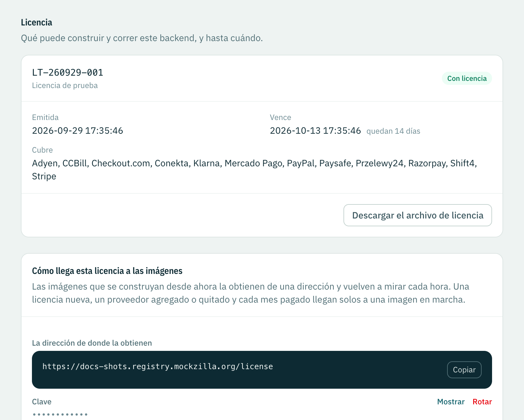Select the Emitida date 2026-09-29 17:35:46
This screenshot has width=524, height=420.
tap(78, 131)
